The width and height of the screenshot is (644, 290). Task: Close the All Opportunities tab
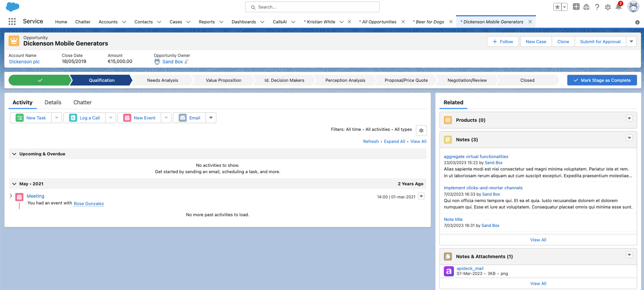point(403,22)
